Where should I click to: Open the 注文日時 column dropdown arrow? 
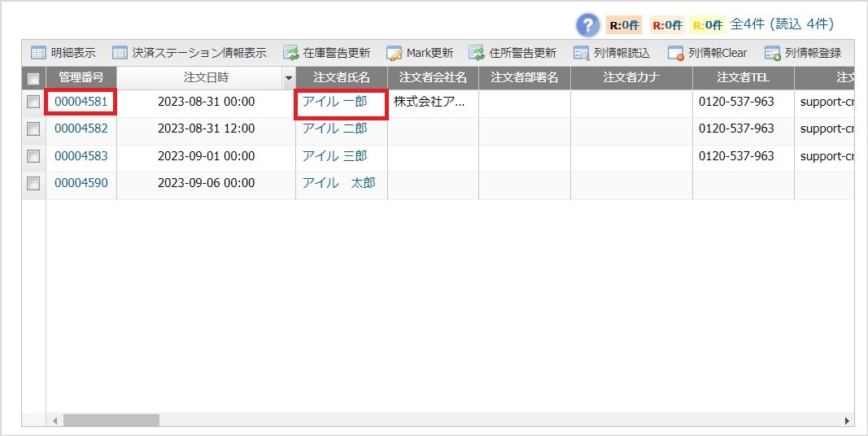(289, 79)
